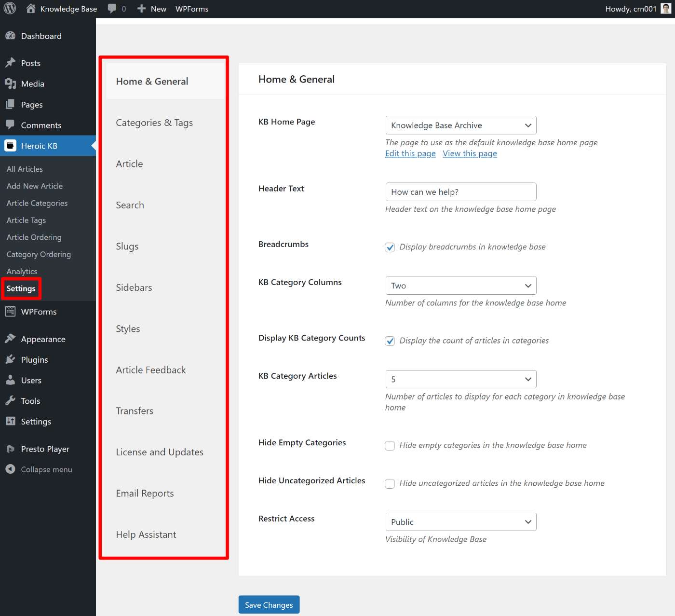Collapse the admin menu using the arrow icon

(10, 469)
